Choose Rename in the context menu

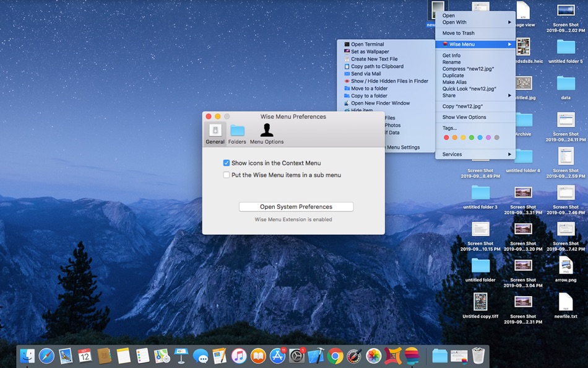[475, 62]
